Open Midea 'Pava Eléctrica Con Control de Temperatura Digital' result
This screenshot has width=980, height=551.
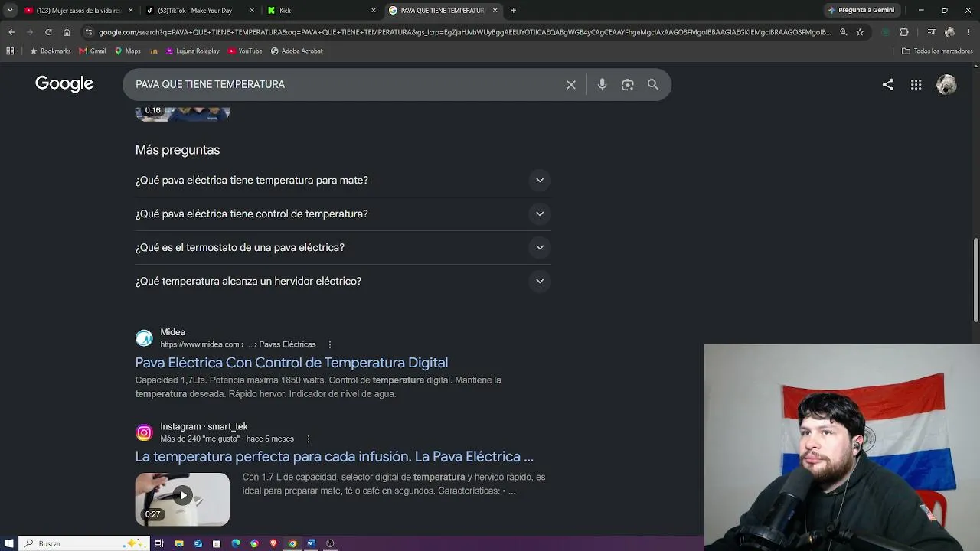tap(292, 363)
